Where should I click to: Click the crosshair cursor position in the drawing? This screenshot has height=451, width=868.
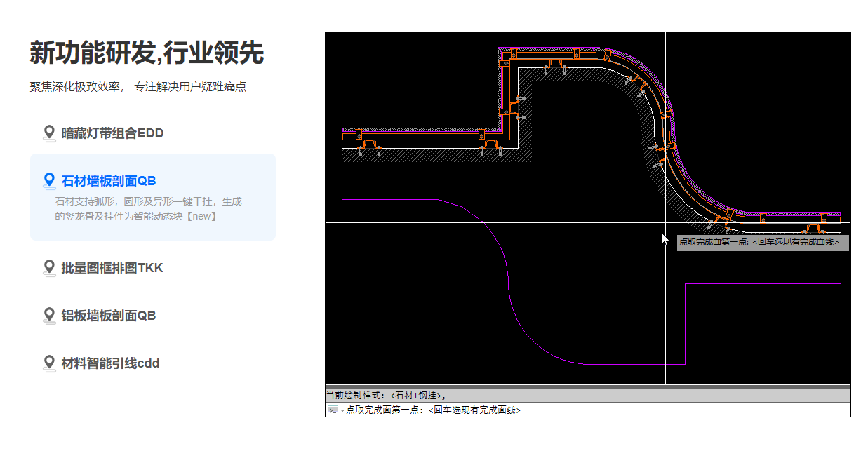pos(665,223)
